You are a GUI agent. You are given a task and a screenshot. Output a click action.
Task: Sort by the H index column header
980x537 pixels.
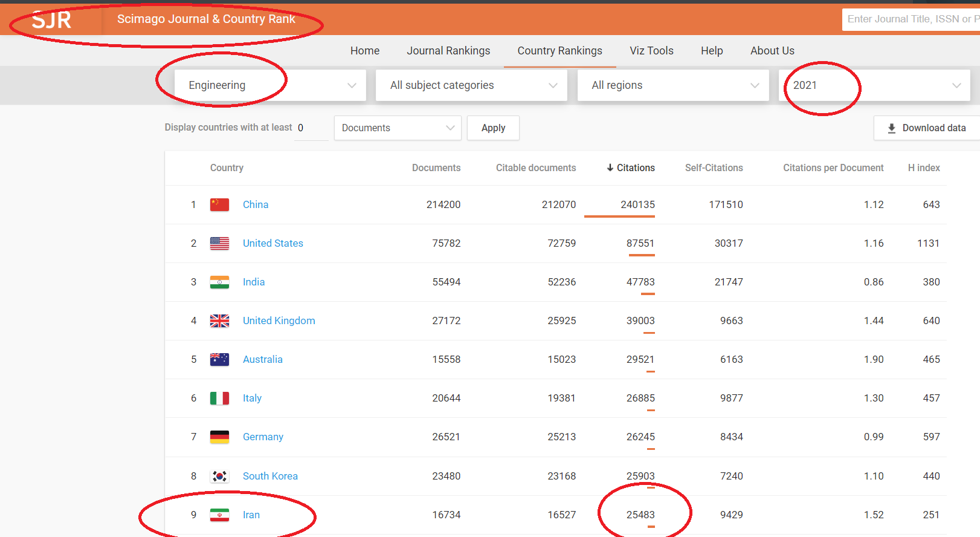pos(924,168)
